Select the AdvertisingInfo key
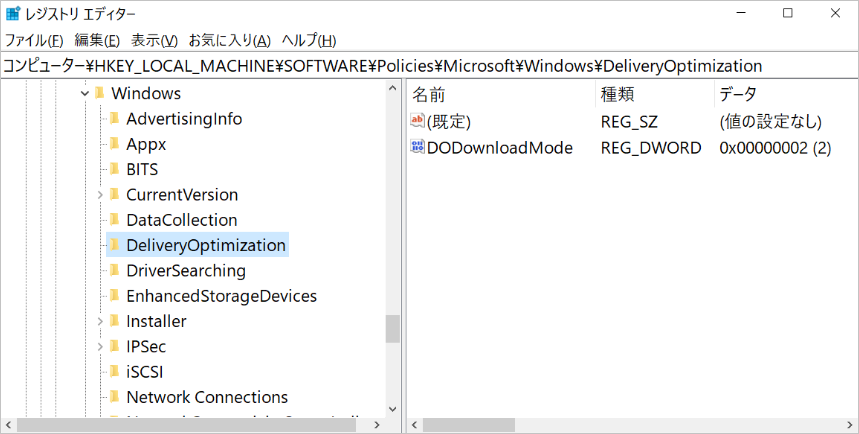The width and height of the screenshot is (859, 434). [184, 119]
